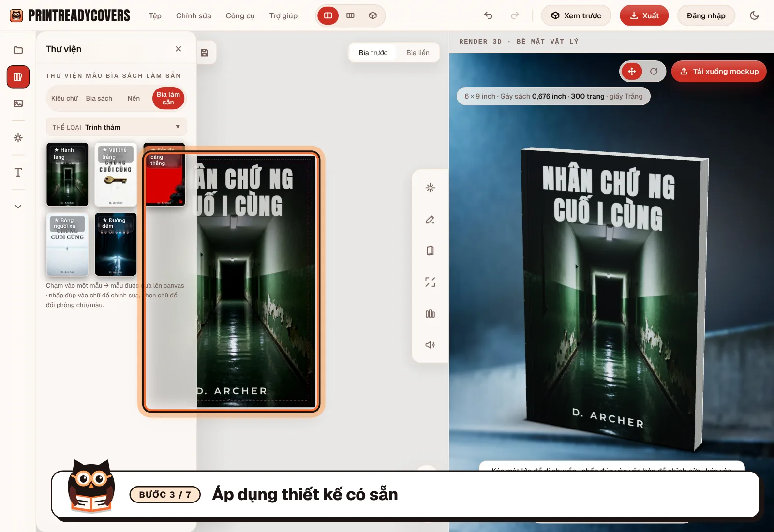Click the expand fullscreen icon in canvas toolbar

point(430,282)
